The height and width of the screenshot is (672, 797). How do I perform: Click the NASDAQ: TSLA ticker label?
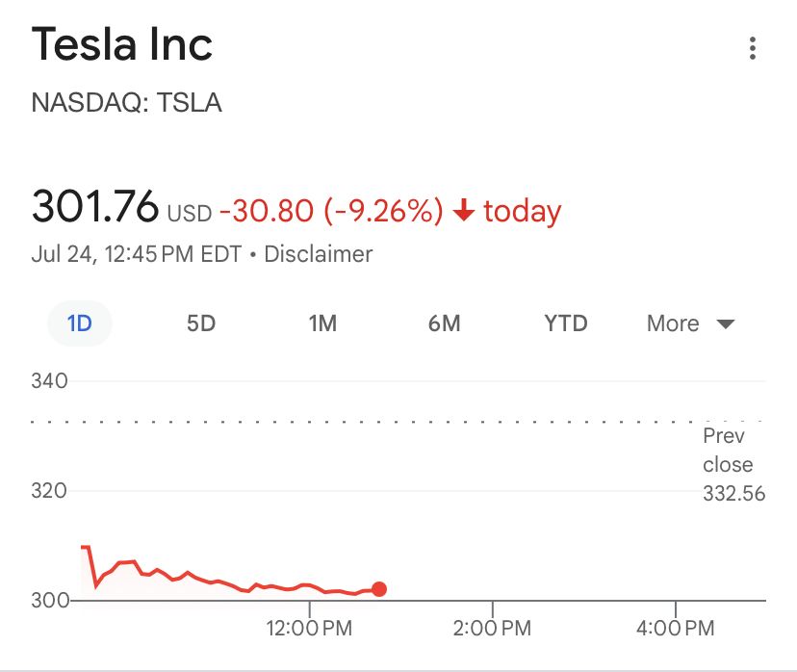click(x=126, y=102)
